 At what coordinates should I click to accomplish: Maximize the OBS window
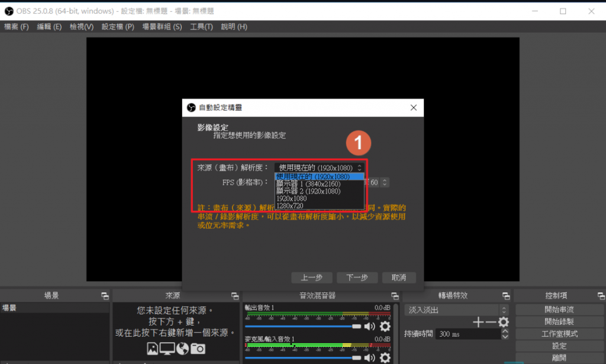[x=563, y=11]
